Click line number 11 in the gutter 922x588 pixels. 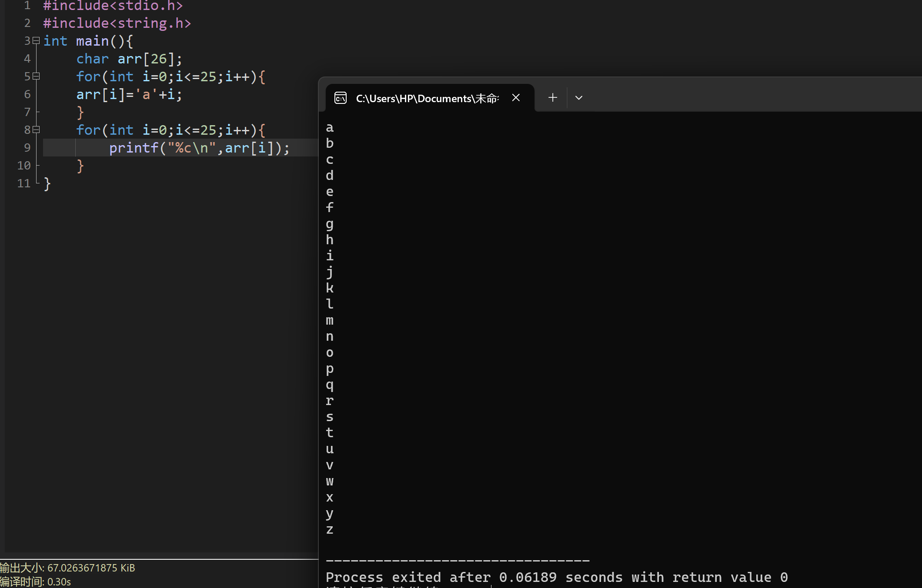coord(24,183)
